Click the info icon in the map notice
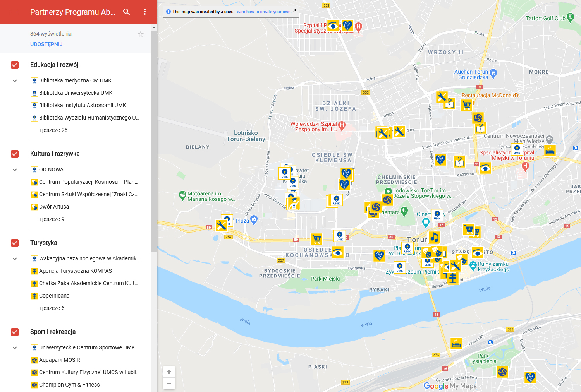The width and height of the screenshot is (581, 392). point(168,12)
